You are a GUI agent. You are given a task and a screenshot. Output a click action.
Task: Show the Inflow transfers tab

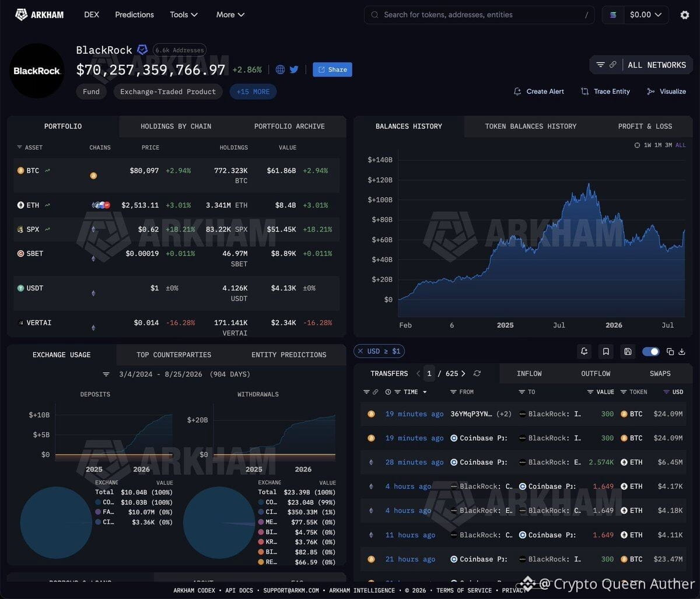[x=529, y=373]
